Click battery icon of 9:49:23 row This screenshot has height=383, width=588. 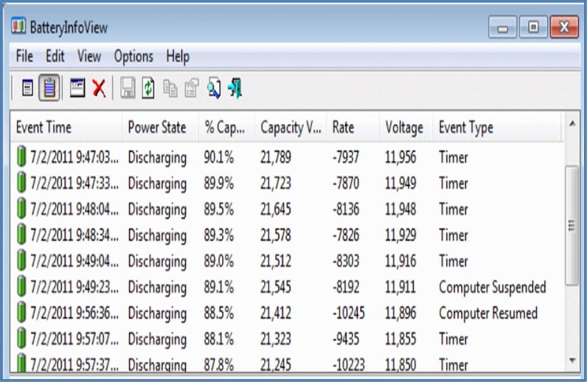click(21, 287)
